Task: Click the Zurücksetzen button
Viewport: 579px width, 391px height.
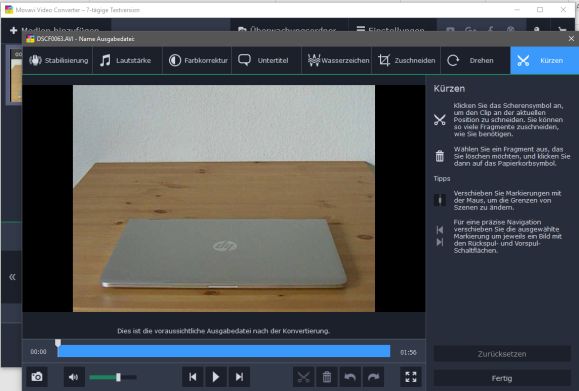Action: pos(502,354)
